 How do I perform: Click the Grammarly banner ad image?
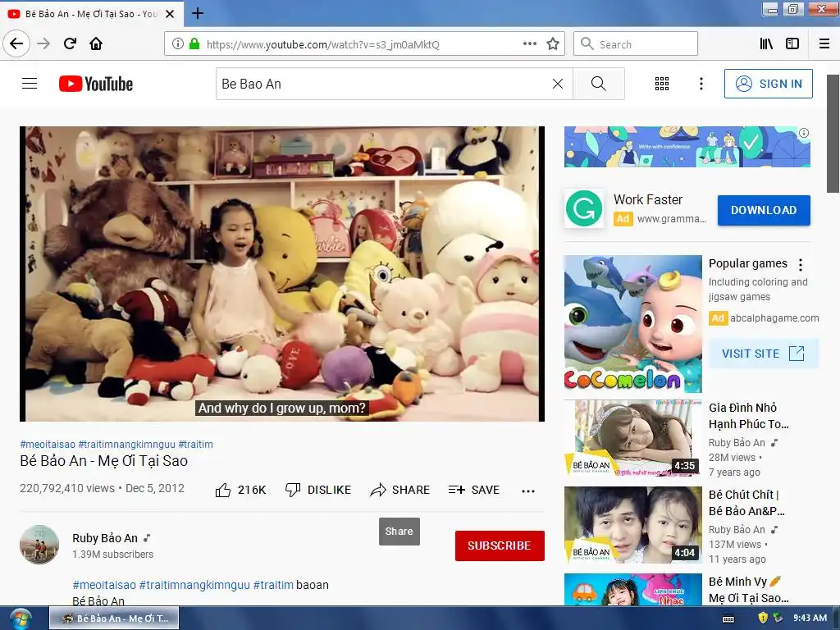coord(687,147)
